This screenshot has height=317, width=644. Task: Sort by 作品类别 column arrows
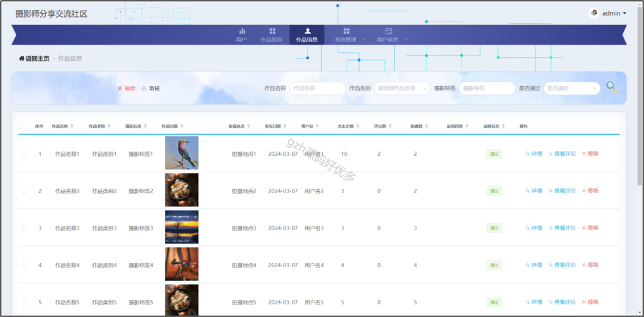(x=109, y=126)
